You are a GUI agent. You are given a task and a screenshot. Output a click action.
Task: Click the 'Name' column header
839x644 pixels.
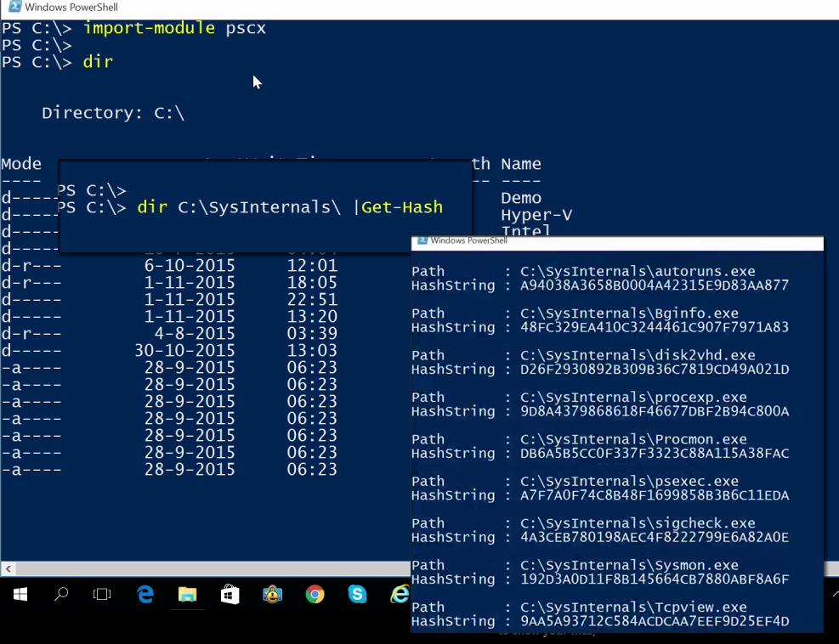(521, 164)
